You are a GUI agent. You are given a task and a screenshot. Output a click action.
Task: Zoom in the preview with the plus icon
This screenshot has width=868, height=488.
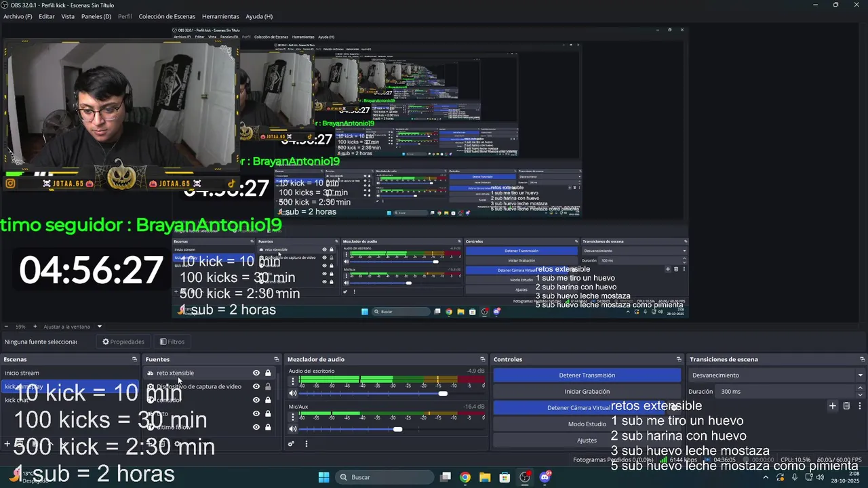(35, 327)
